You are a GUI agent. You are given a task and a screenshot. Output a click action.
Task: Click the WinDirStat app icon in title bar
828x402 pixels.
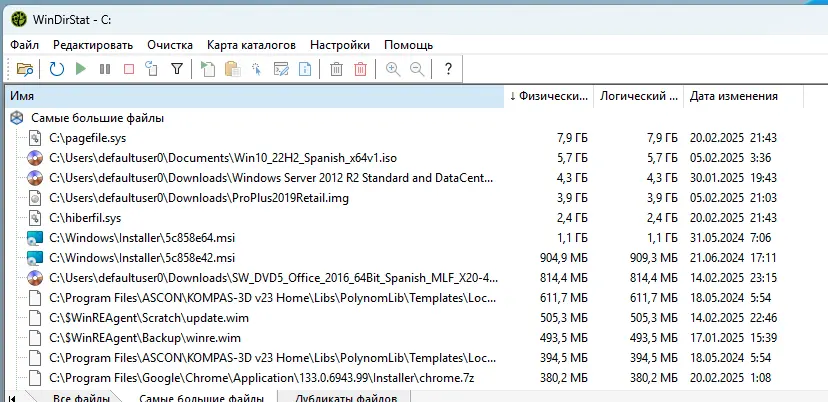pos(19,20)
